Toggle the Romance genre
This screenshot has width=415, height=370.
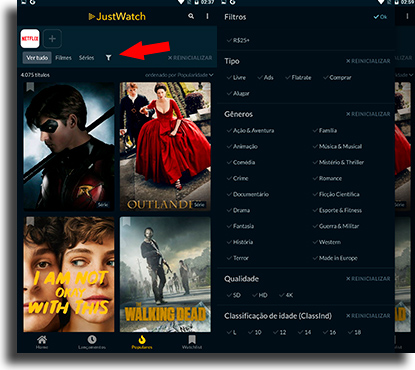tap(327, 178)
